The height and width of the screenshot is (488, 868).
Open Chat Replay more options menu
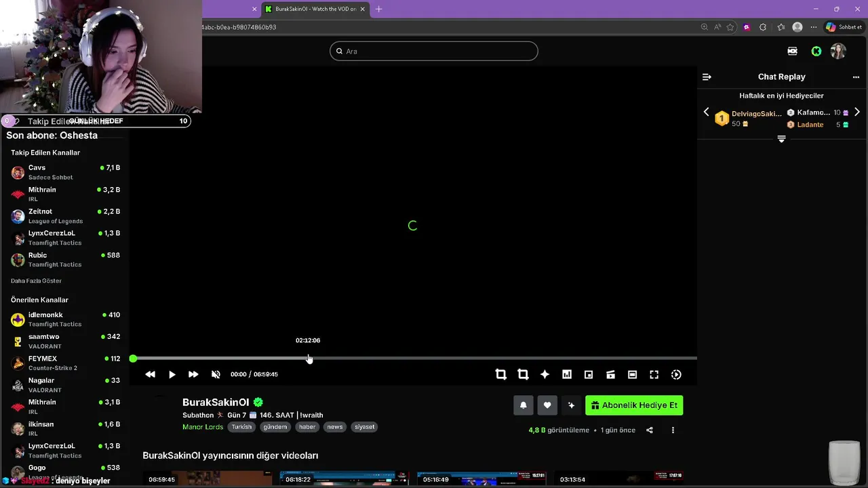tap(856, 77)
